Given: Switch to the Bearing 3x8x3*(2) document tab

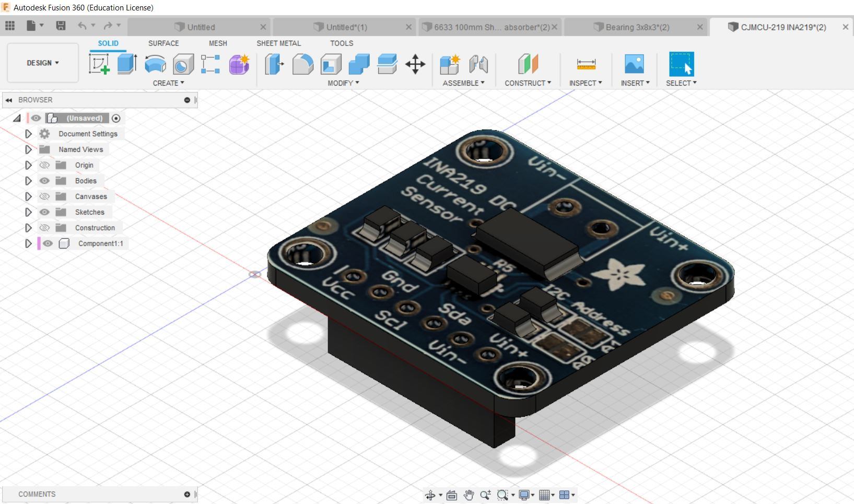Looking at the screenshot, I should [636, 27].
